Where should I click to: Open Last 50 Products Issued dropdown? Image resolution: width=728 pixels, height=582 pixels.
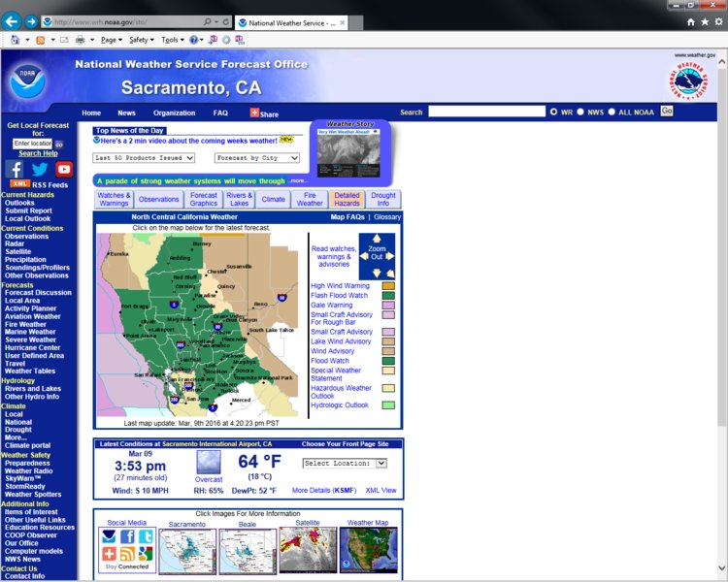[x=144, y=158]
